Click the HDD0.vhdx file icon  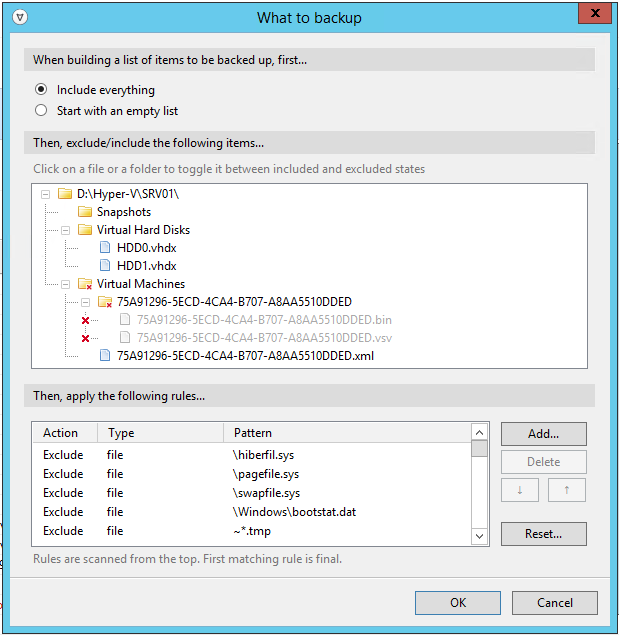[106, 248]
